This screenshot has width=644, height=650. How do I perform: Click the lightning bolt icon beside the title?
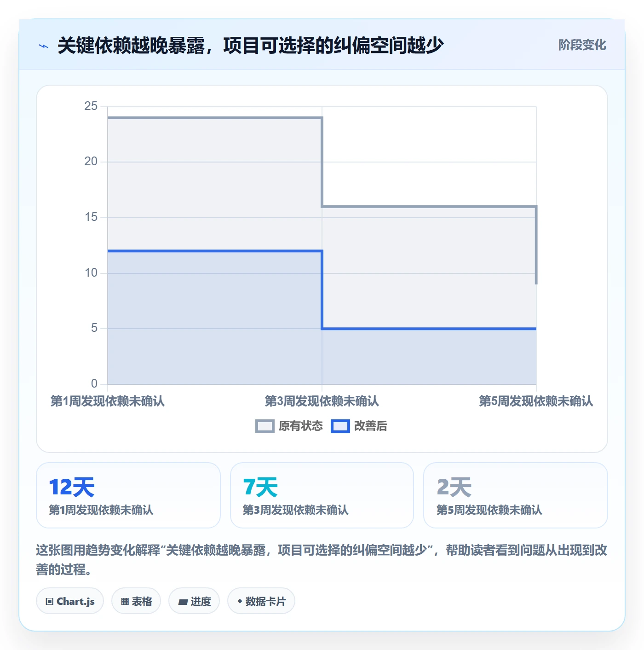pyautogui.click(x=44, y=46)
